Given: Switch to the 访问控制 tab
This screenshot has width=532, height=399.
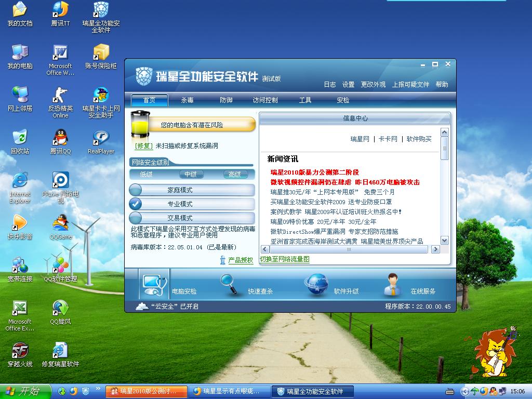Looking at the screenshot, I should point(265,100).
